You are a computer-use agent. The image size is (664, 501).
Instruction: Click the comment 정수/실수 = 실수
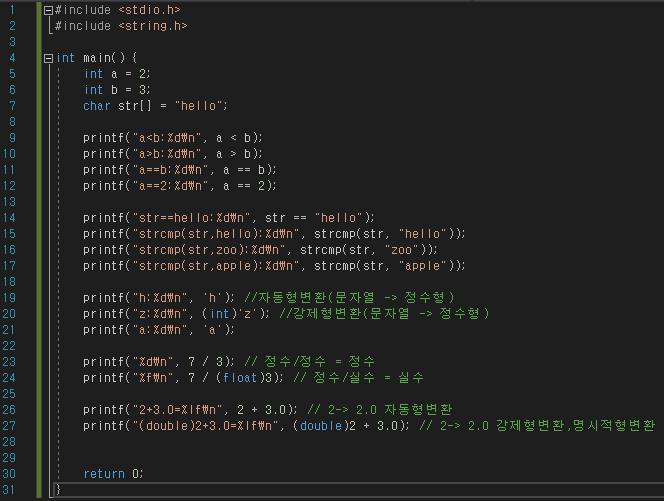[358, 378]
